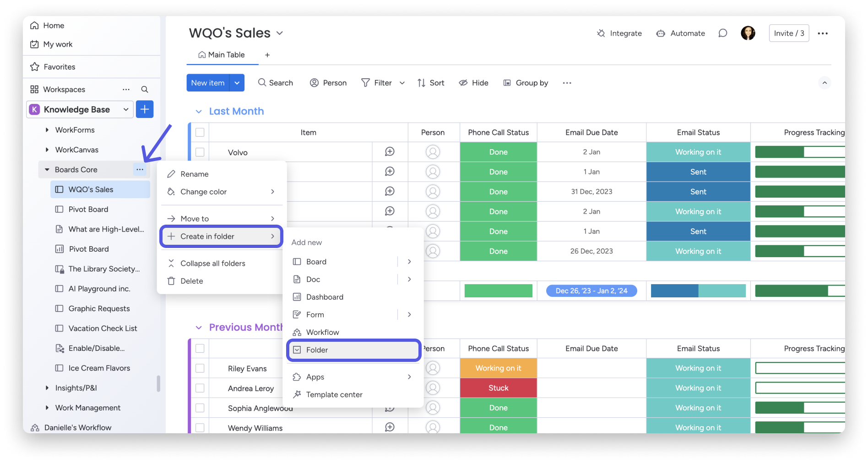
Task: Open the board discussion speech bubble icon
Action: click(723, 33)
